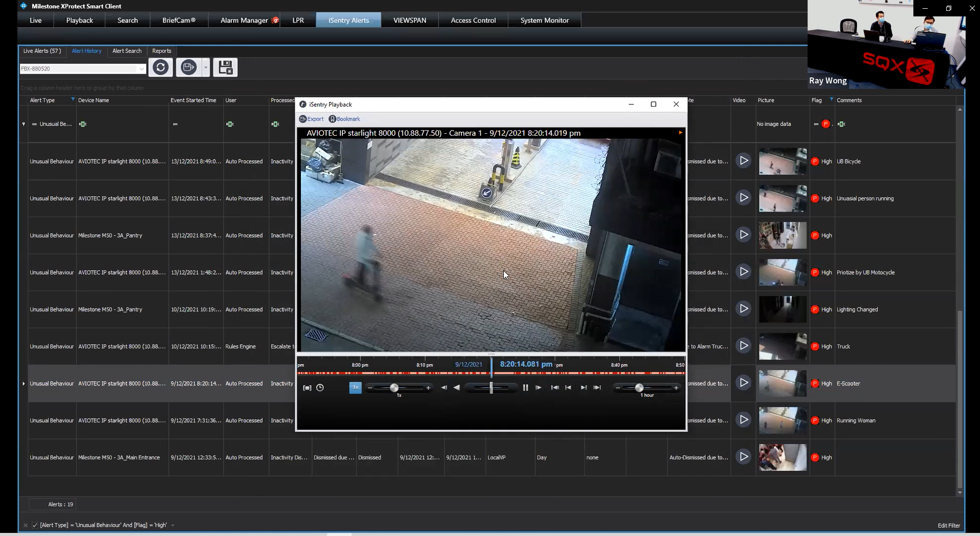This screenshot has width=980, height=536.
Task: Sort by Event Started Time column header
Action: [x=193, y=100]
